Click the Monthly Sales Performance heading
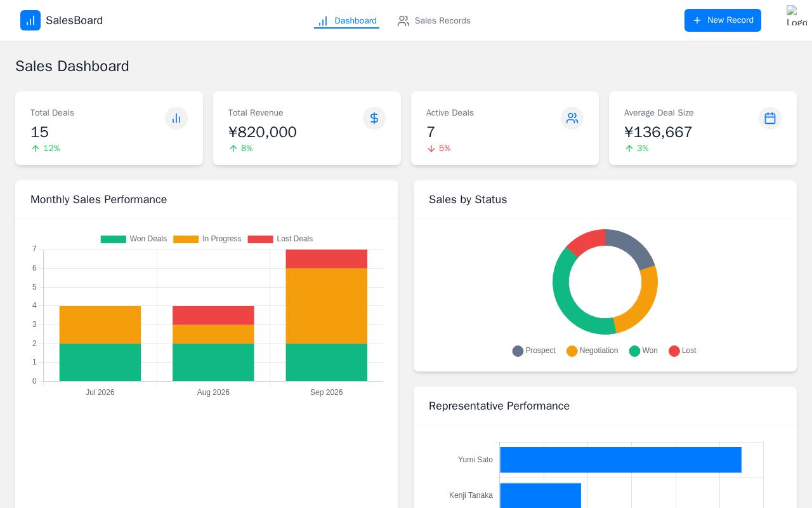 (99, 199)
